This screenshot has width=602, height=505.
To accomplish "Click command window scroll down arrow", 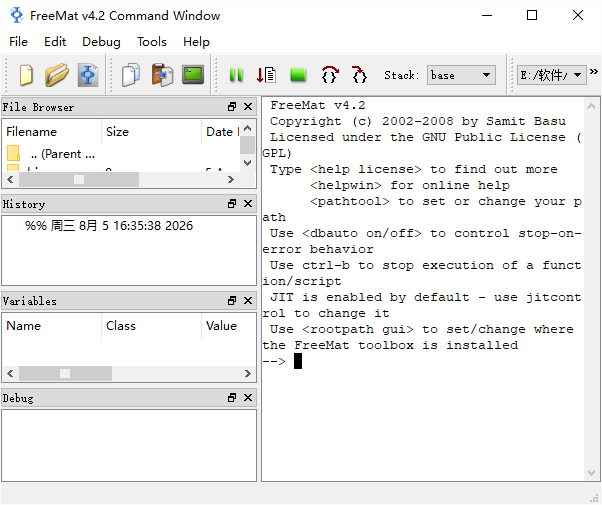I will click(591, 472).
